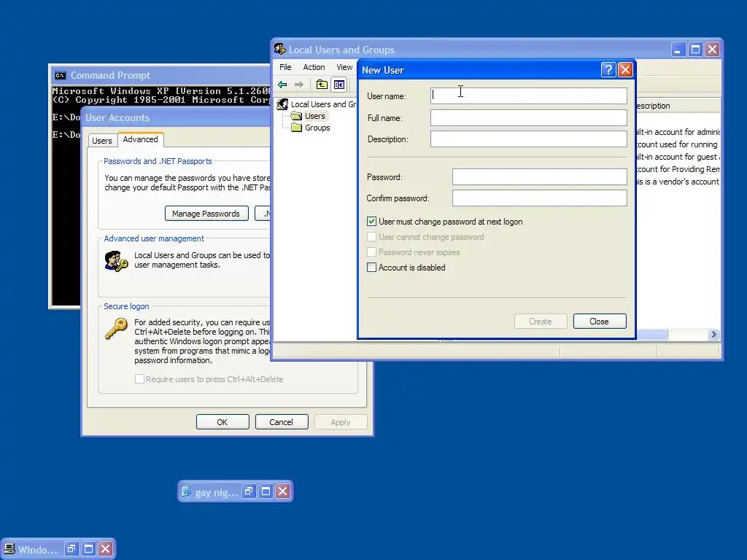Click the Forward arrow in Local Users and Groups toolbar
747x560 pixels.
pos(299,85)
